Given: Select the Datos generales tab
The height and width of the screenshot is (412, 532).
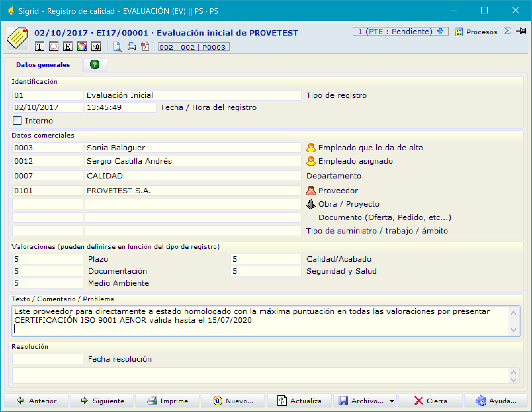Looking at the screenshot, I should [x=43, y=65].
